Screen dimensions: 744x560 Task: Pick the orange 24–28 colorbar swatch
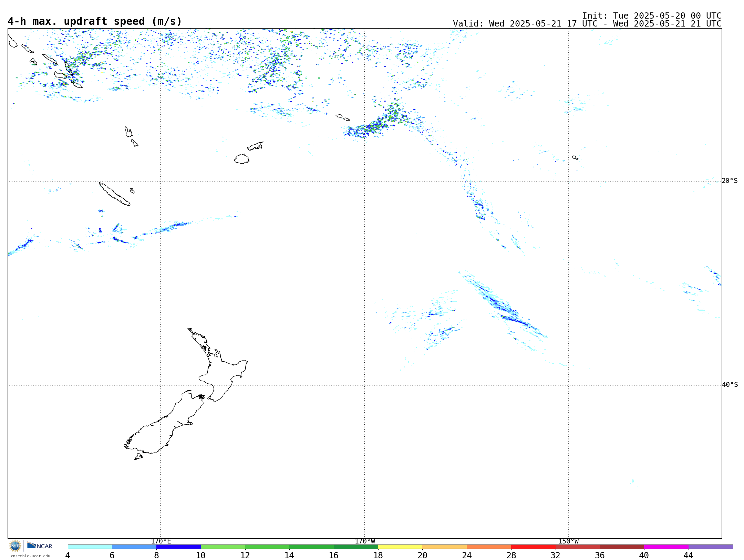coord(489,547)
